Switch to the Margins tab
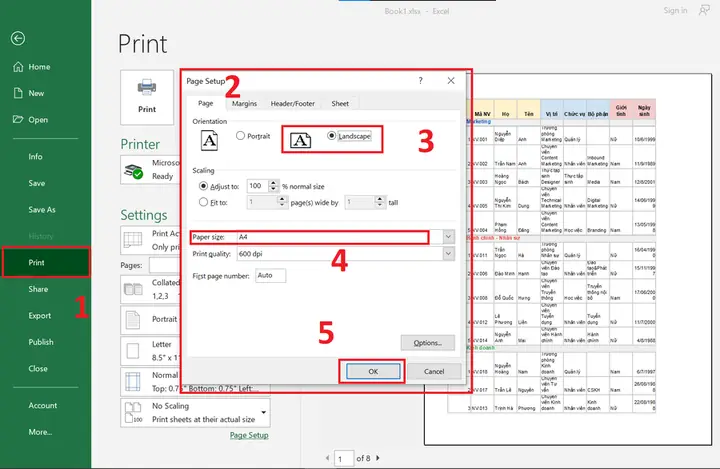The image size is (720, 469). 244,104
